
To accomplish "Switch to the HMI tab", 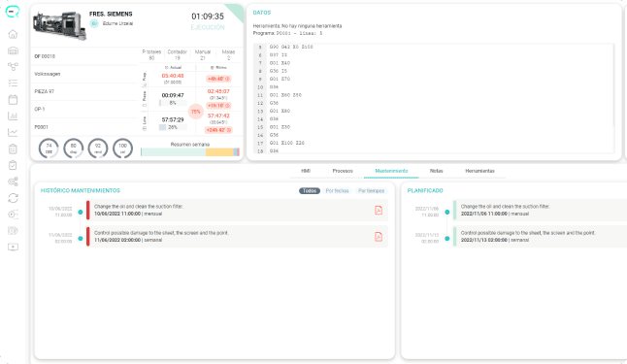I will point(306,171).
